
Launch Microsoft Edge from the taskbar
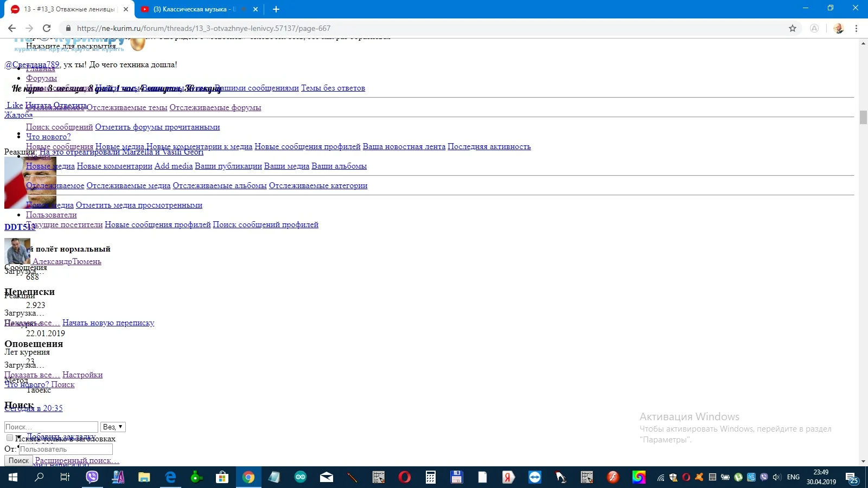coord(170,478)
